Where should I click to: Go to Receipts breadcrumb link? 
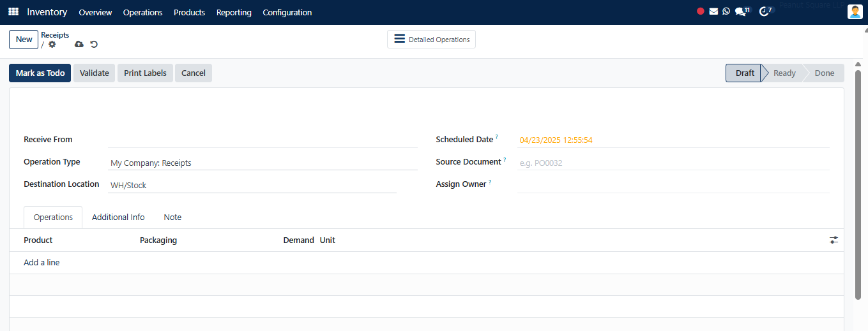(55, 35)
